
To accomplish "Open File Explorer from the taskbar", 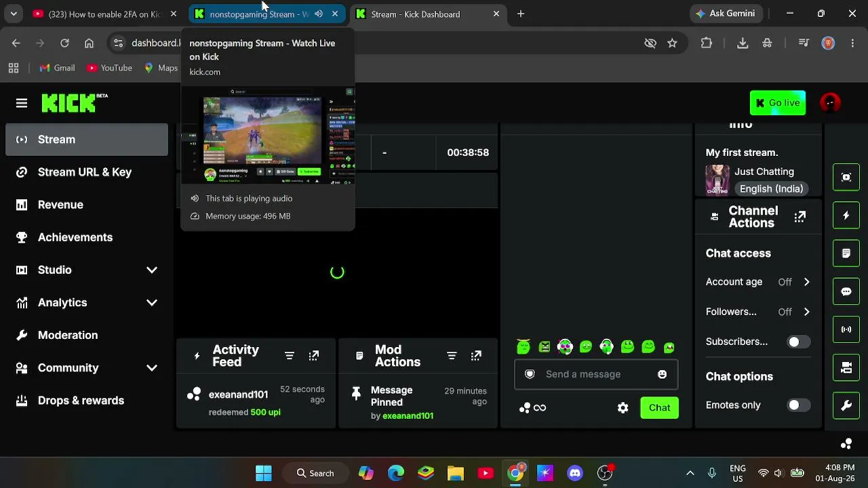I will [x=456, y=473].
